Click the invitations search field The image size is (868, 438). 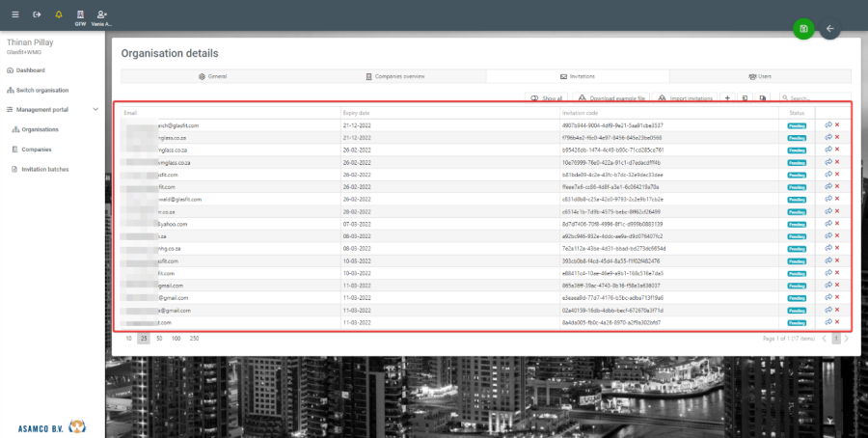pyautogui.click(x=816, y=98)
